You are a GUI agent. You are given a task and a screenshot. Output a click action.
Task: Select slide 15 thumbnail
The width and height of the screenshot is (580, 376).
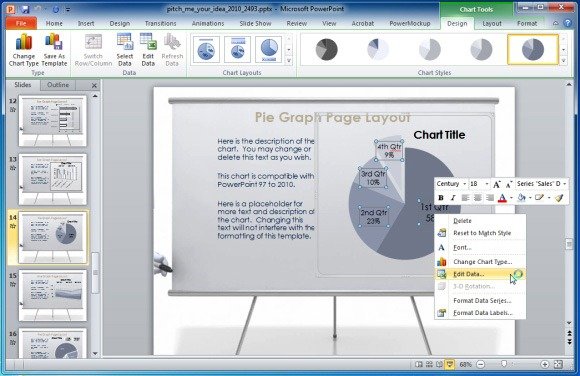click(x=53, y=295)
